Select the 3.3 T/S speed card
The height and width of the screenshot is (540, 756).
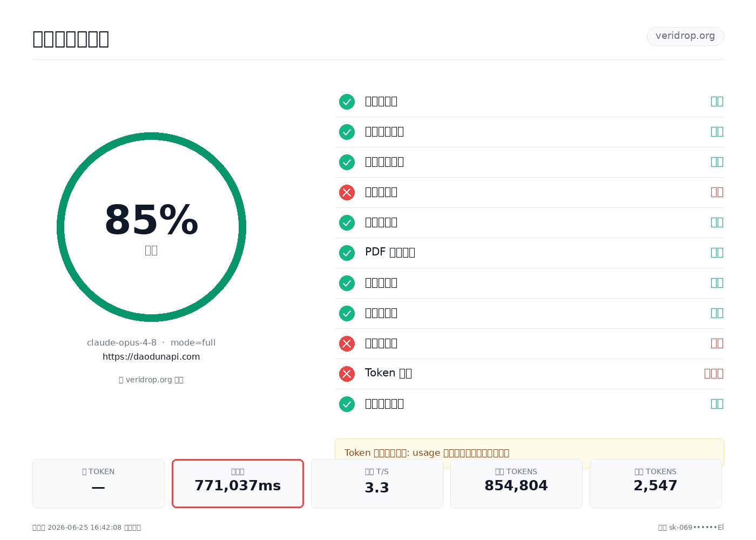pos(377,483)
